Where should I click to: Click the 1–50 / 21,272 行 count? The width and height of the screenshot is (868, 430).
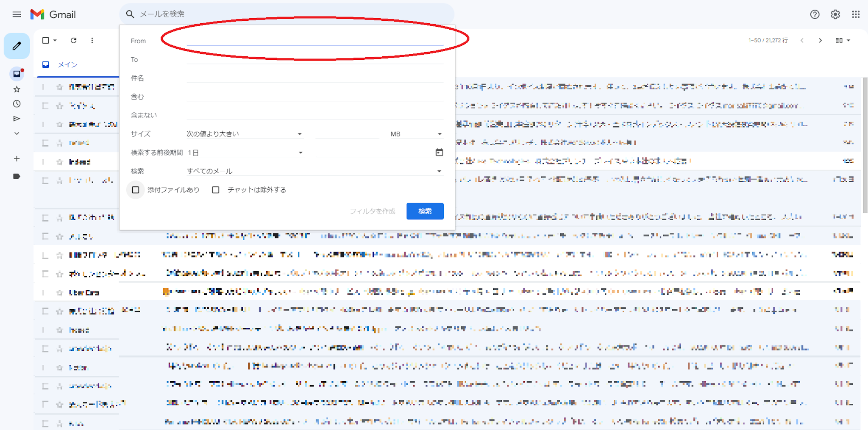(x=768, y=40)
